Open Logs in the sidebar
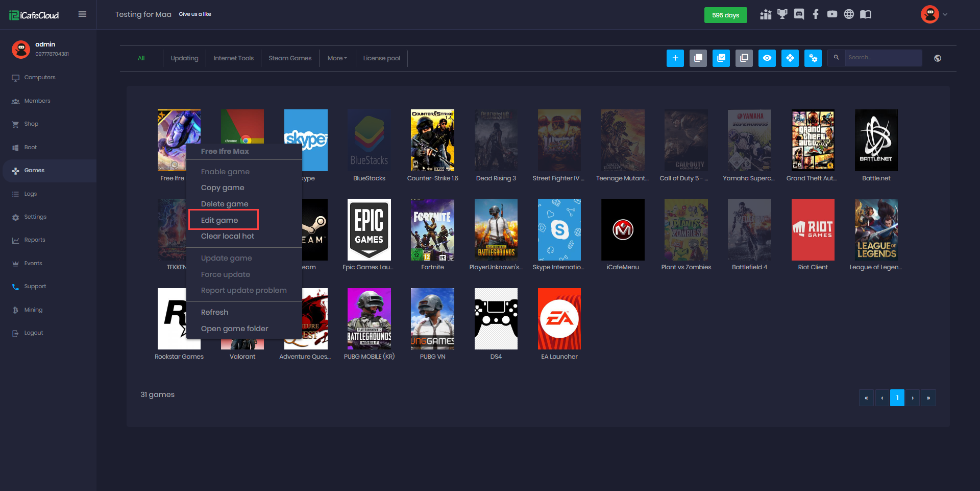Viewport: 980px width, 491px height. pos(31,194)
